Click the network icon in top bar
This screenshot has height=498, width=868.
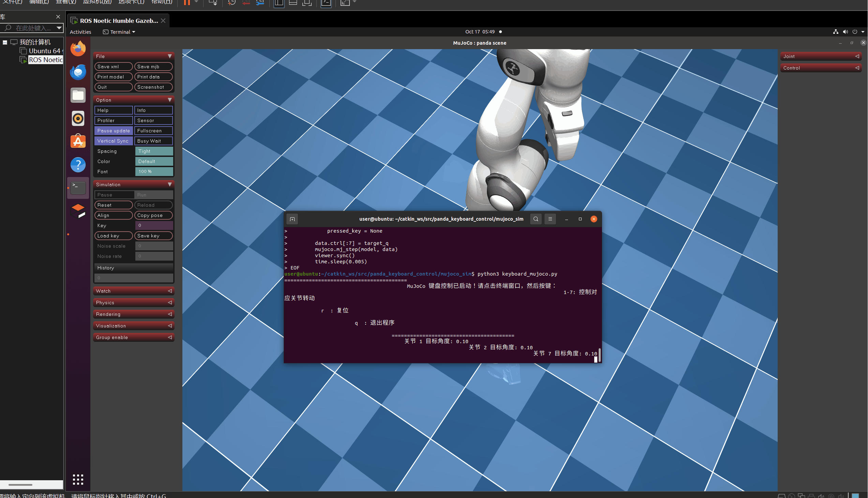tap(836, 32)
